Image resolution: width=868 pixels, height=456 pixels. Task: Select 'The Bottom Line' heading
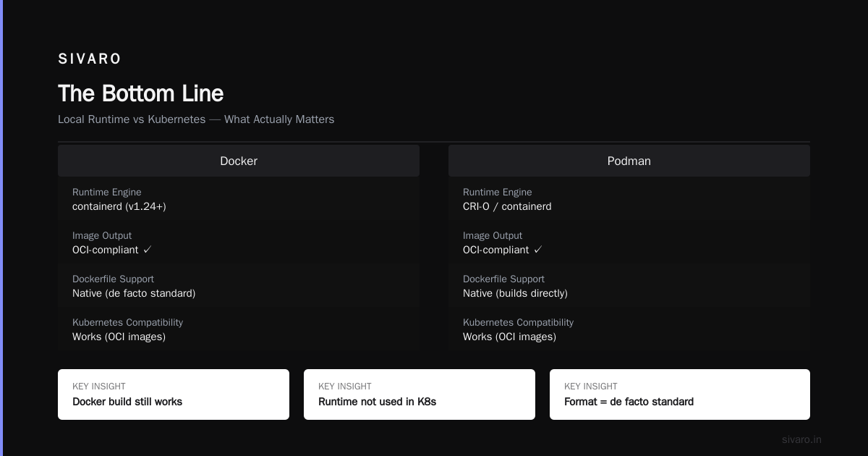(141, 93)
